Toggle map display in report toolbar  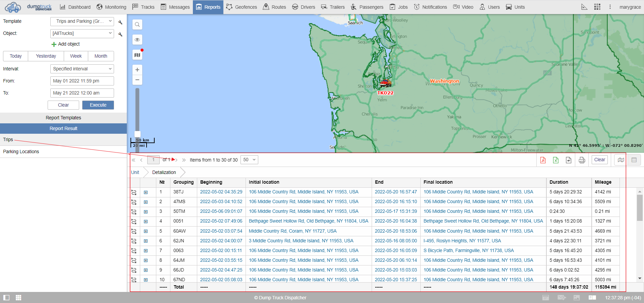[621, 160]
